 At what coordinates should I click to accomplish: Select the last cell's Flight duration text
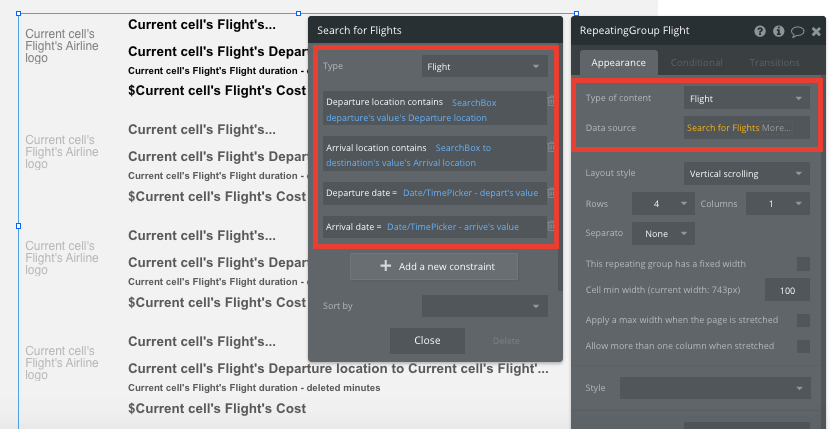click(x=254, y=388)
